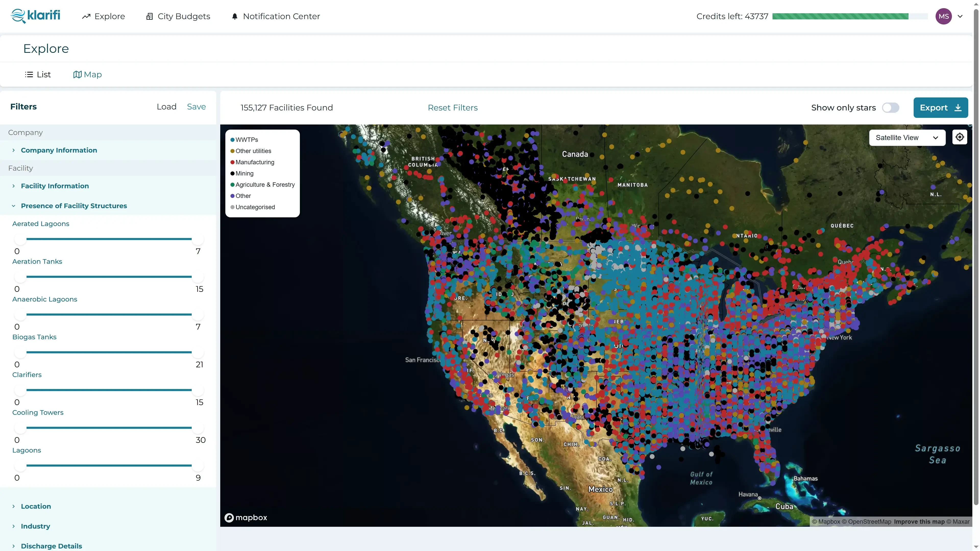Toggle the Show only stars switch
The image size is (980, 551).
pos(891,108)
